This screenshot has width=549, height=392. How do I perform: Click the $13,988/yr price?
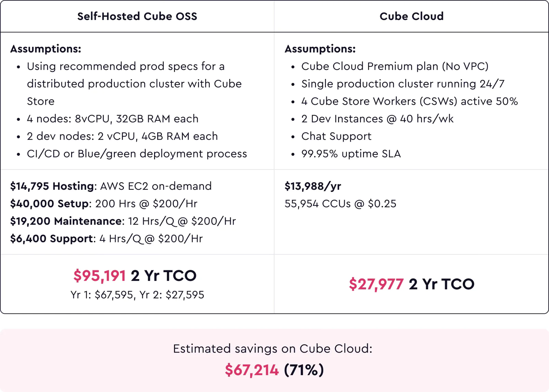tap(313, 186)
